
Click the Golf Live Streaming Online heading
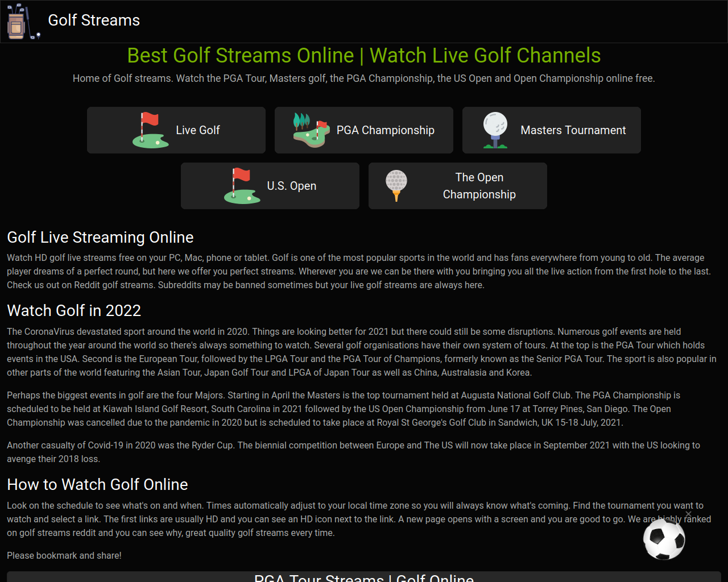[100, 237]
